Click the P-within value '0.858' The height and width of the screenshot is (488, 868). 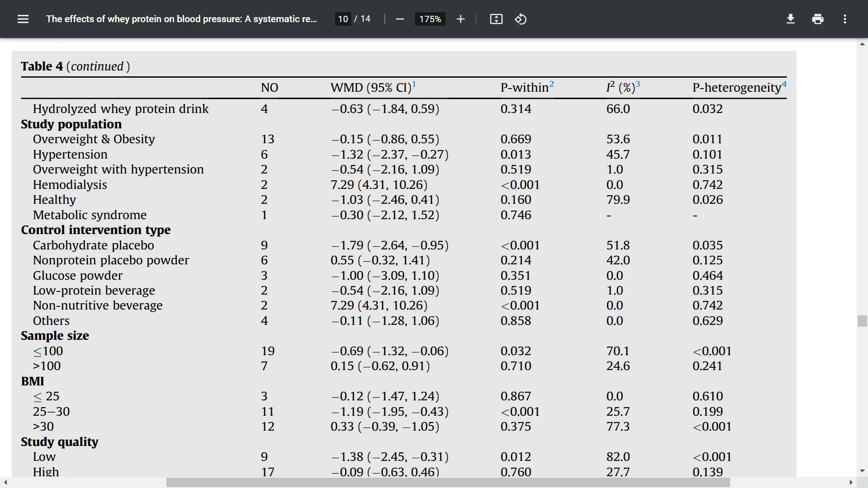tap(516, 321)
